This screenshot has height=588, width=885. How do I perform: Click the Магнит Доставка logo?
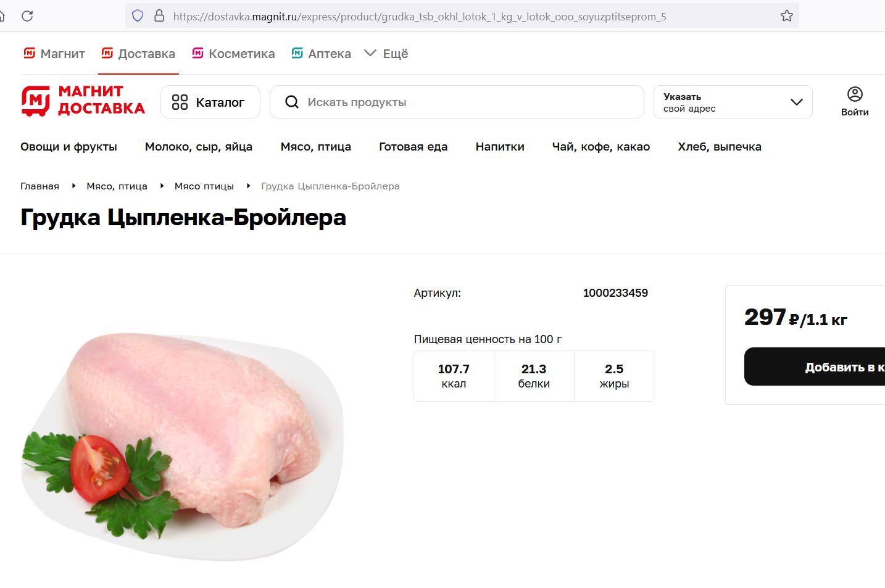[x=83, y=101]
